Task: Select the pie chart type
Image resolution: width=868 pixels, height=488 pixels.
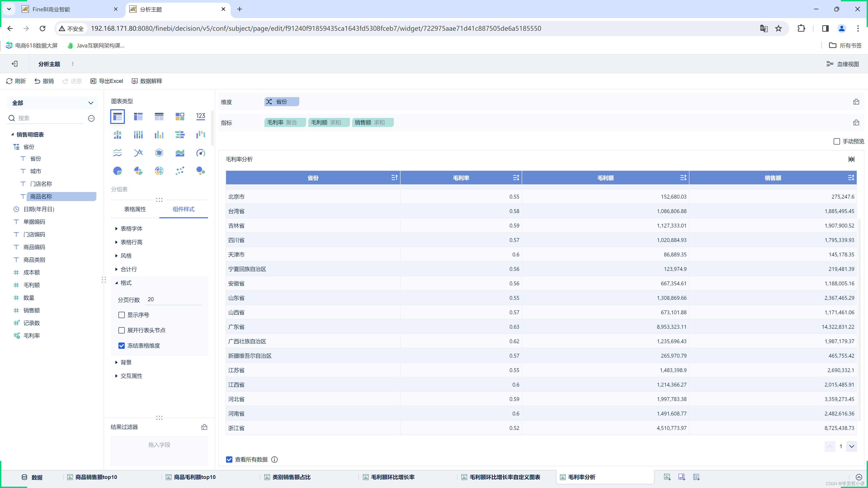Action: pos(117,171)
